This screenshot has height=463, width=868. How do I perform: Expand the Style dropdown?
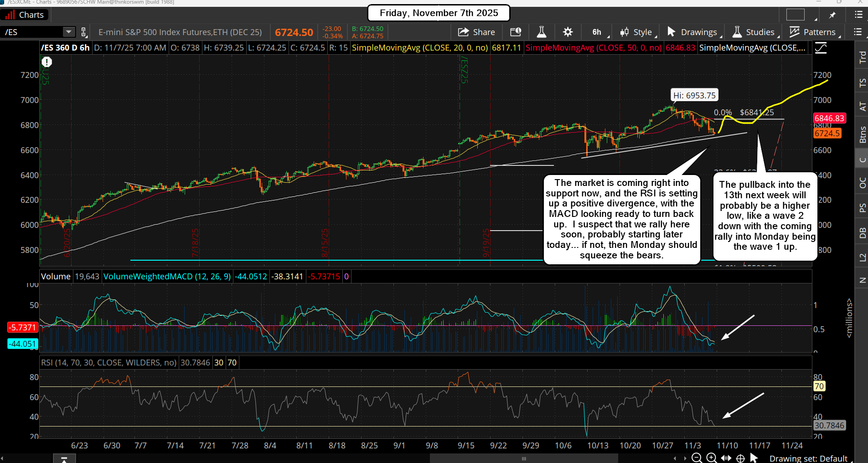[637, 32]
